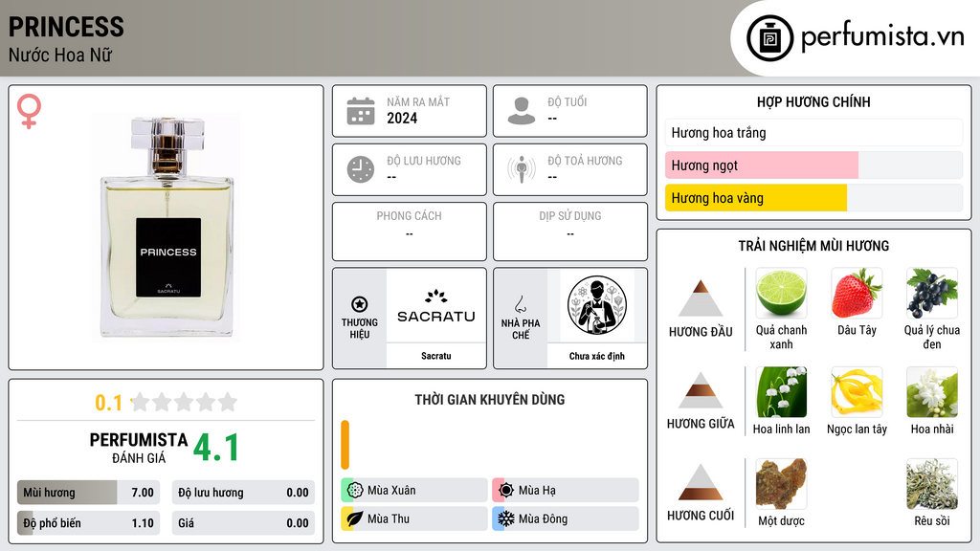Click the Mùi hương 7.00 score bar
This screenshot has height=551, width=980.
click(88, 493)
